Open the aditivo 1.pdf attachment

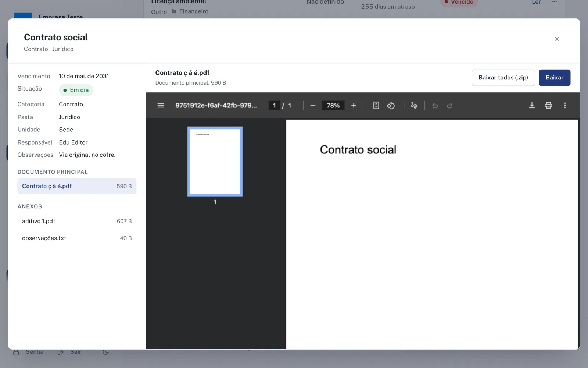point(77,221)
